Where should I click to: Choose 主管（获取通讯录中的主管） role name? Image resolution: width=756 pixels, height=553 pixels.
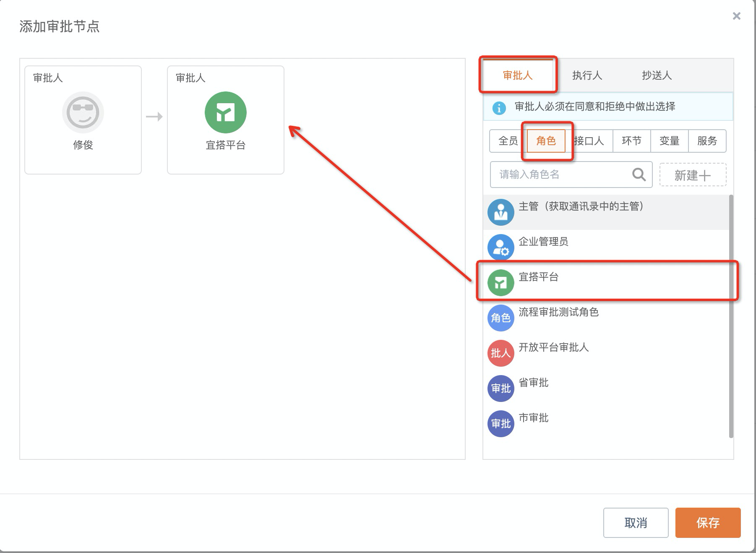pyautogui.click(x=581, y=206)
